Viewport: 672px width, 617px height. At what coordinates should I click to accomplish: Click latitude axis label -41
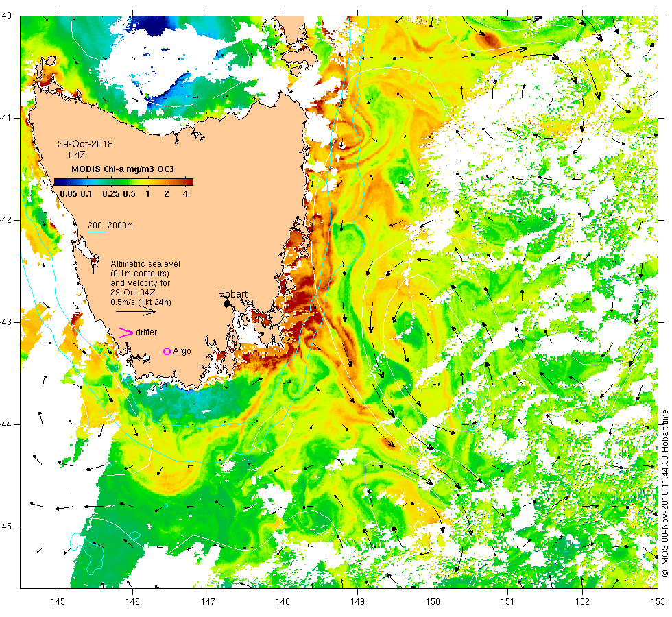pos(6,118)
